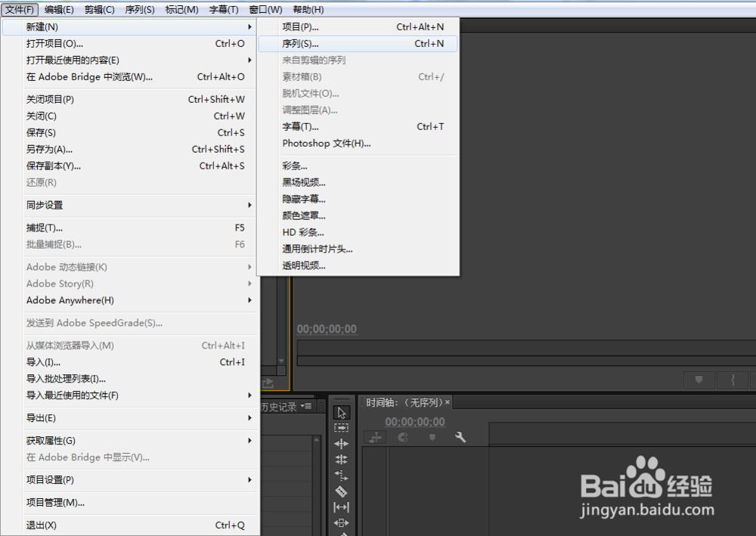The width and height of the screenshot is (756, 536).
Task: Select the Selection arrow tool
Action: pyautogui.click(x=342, y=413)
